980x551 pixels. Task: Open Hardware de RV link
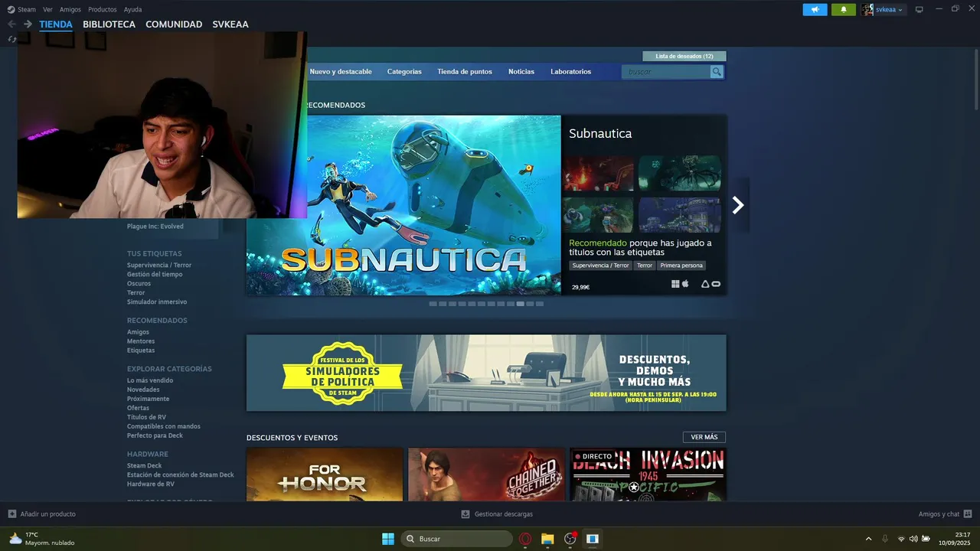pos(151,484)
